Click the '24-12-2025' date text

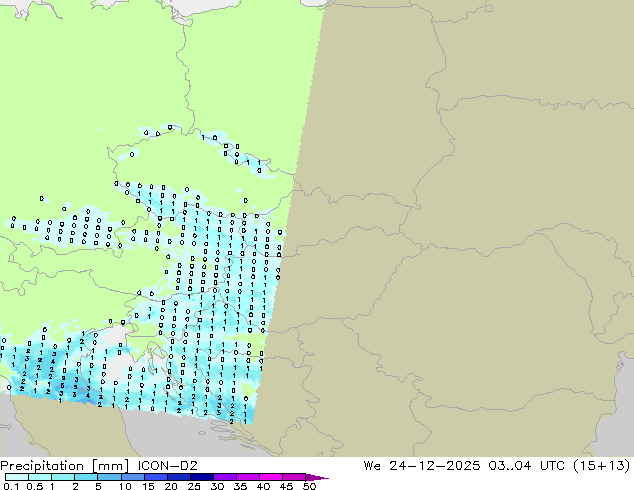[435, 466]
